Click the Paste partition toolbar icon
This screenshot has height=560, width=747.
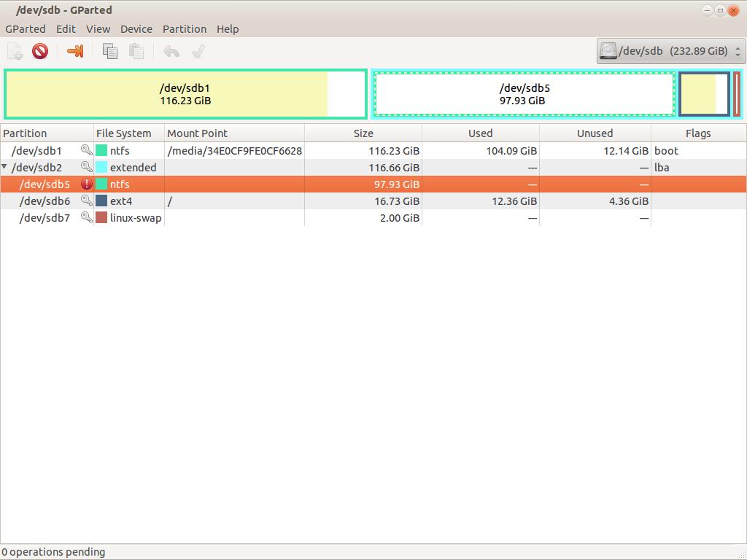point(136,51)
